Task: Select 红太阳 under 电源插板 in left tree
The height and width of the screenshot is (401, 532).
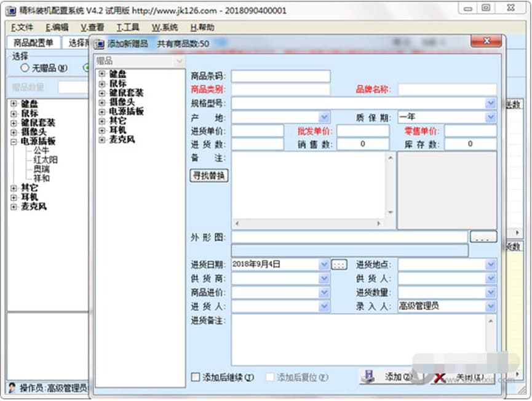Action: [x=46, y=160]
